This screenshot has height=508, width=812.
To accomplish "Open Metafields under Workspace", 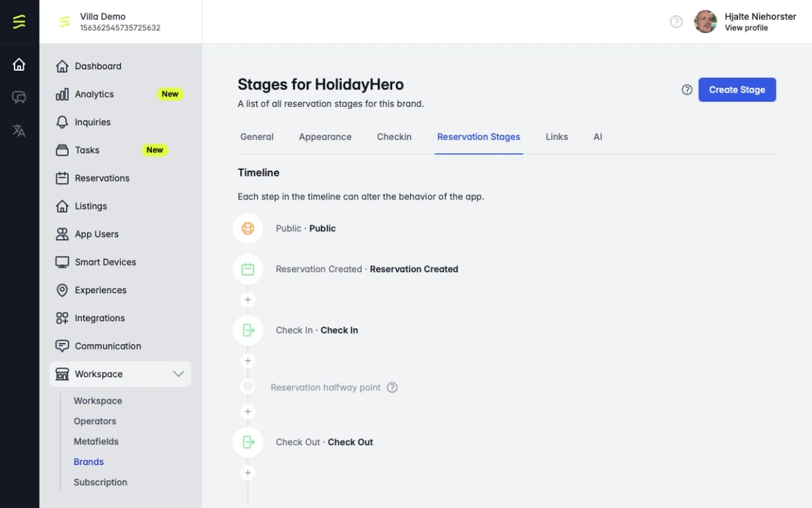I will (96, 441).
